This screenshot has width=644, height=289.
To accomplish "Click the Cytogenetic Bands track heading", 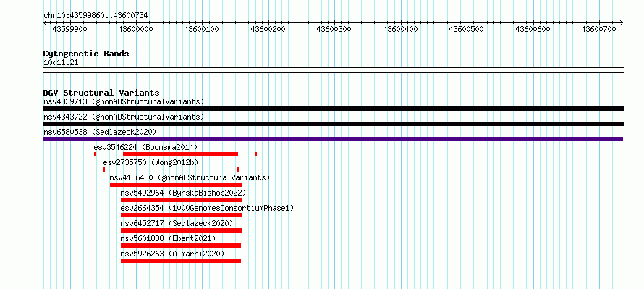I will pos(86,54).
